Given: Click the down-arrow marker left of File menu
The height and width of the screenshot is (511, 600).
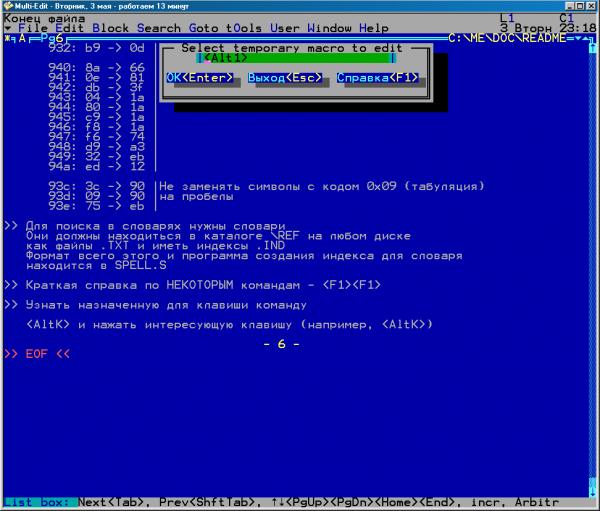Looking at the screenshot, I should 9,28.
